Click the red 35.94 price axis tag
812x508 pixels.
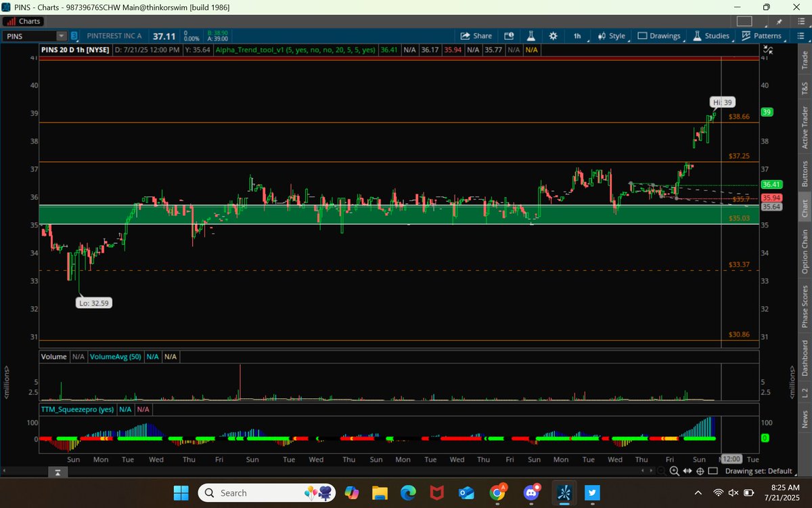(772, 198)
